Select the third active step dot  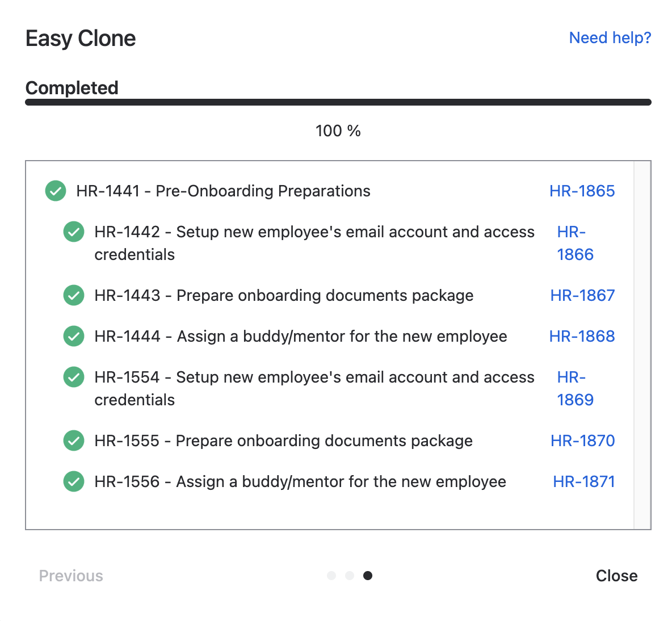(368, 576)
